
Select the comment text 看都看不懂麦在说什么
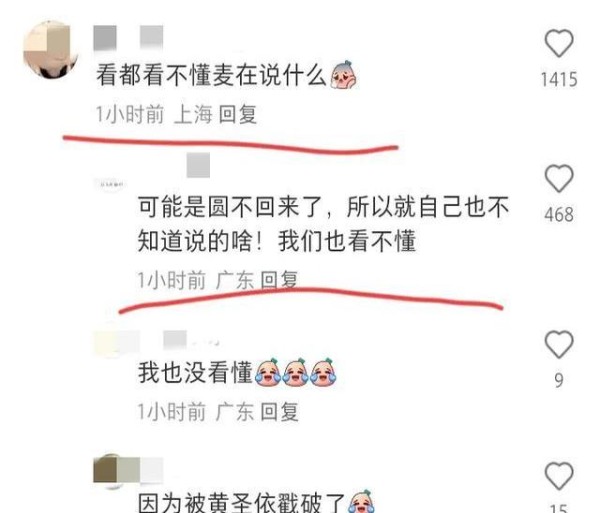211,75
